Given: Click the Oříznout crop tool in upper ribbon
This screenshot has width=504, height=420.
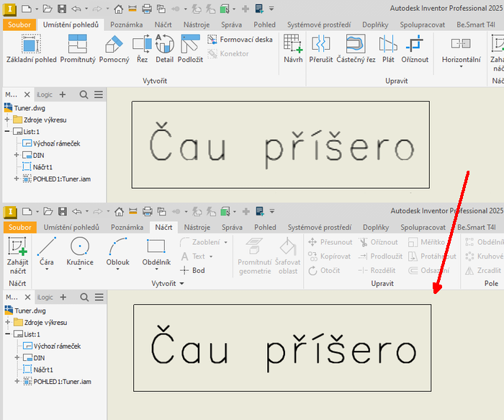Looking at the screenshot, I should [x=415, y=49].
